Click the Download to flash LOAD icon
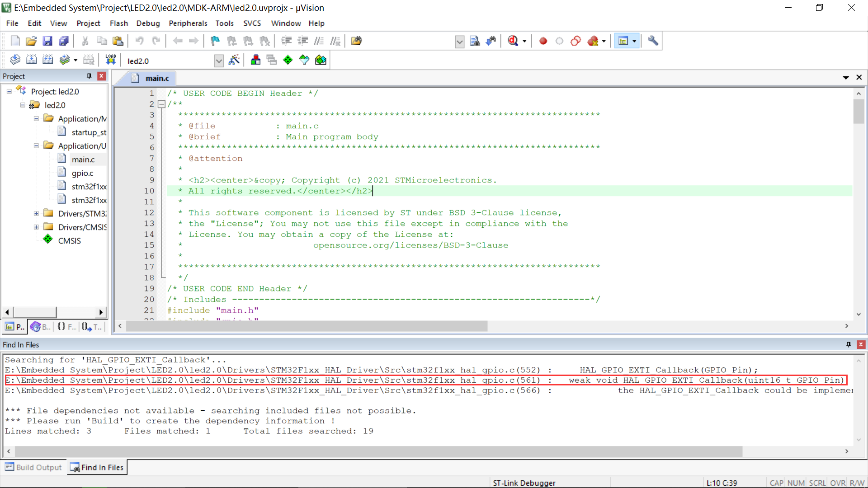Screen dimensions: 868x488 coord(111,60)
